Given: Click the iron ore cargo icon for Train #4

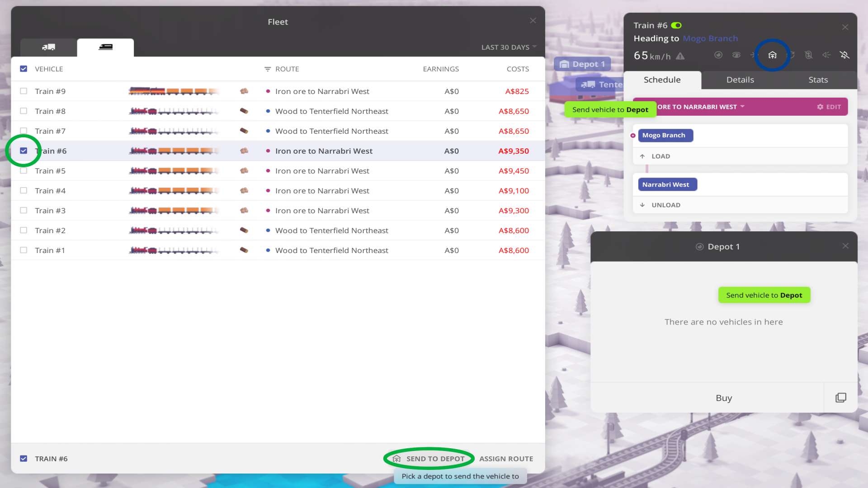Looking at the screenshot, I should (x=244, y=191).
